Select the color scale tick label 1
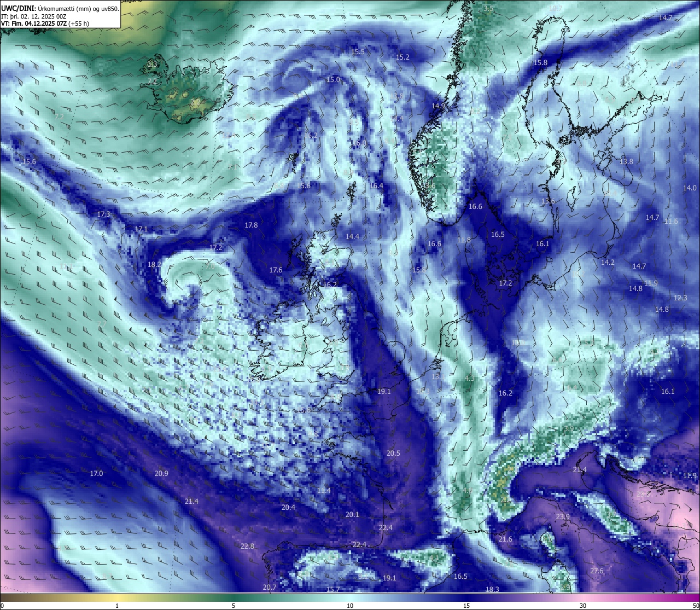This screenshot has width=700, height=610. [117, 606]
